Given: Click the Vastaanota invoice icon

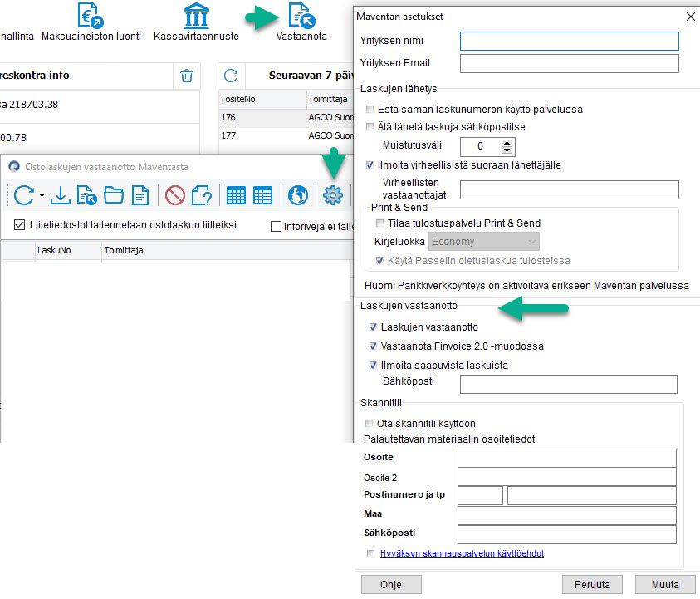Looking at the screenshot, I should point(301,15).
